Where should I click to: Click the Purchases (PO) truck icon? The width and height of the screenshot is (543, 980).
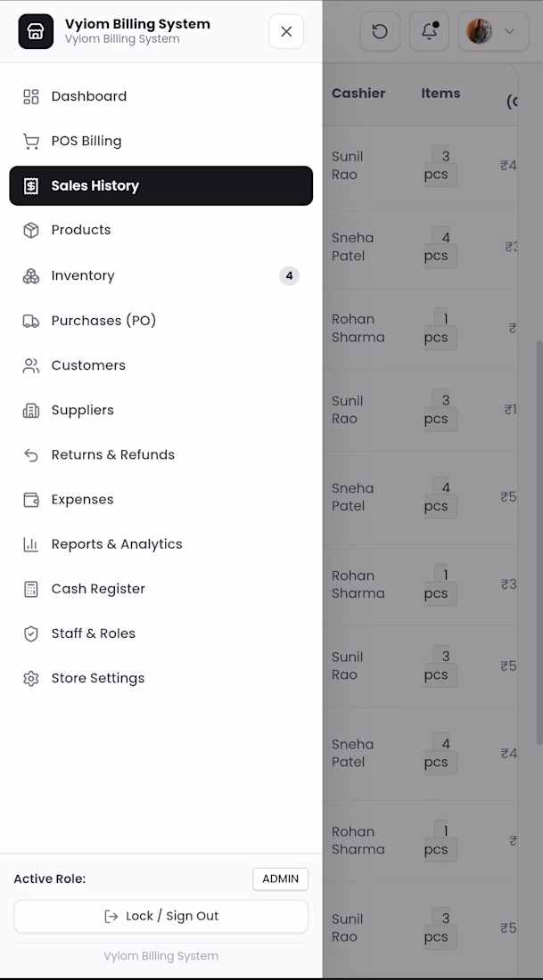[30, 321]
